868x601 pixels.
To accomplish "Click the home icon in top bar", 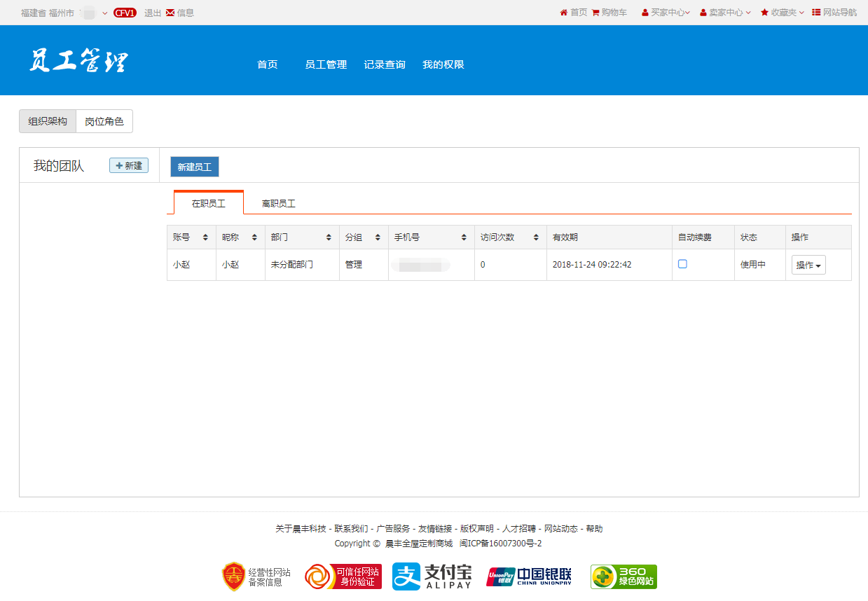I will tap(563, 13).
